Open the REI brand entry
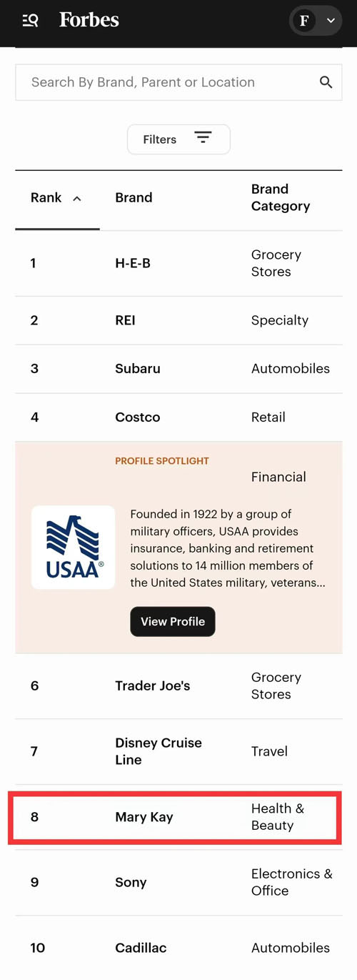Viewport: 357px width, 980px height. point(178,320)
